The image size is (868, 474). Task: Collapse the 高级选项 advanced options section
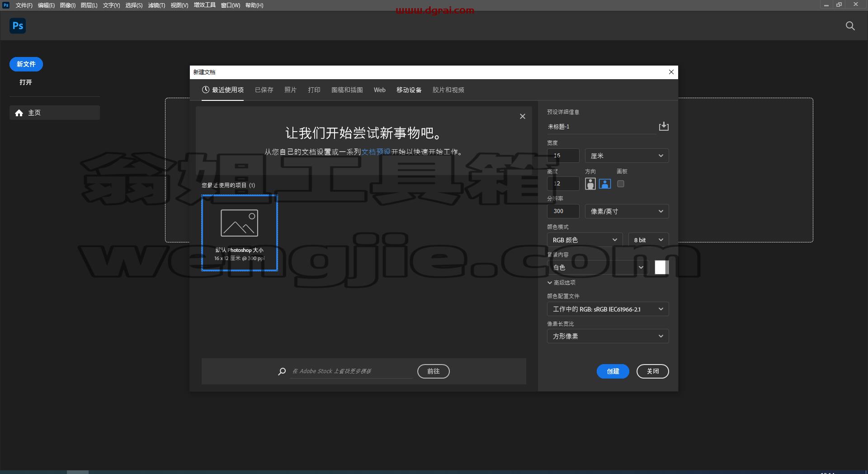[x=561, y=282]
